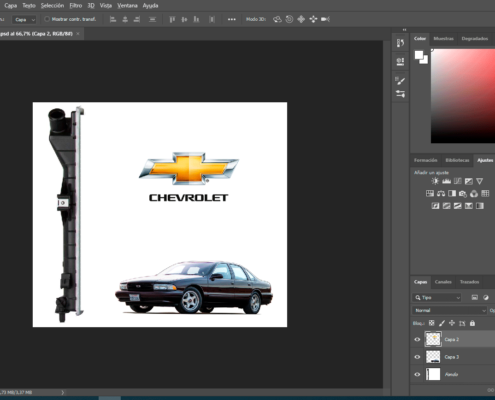Open the Brush Settings sliders icon in dock
Viewport: 495px width, 400px height.
coord(400,94)
